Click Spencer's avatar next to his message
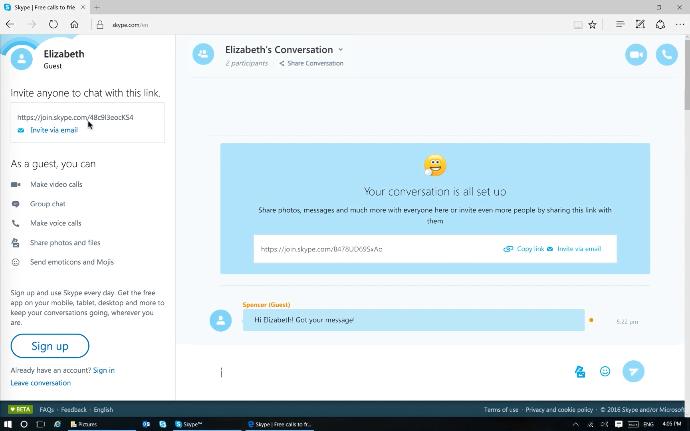Viewport: 690px width, 431px height. pyautogui.click(x=220, y=320)
